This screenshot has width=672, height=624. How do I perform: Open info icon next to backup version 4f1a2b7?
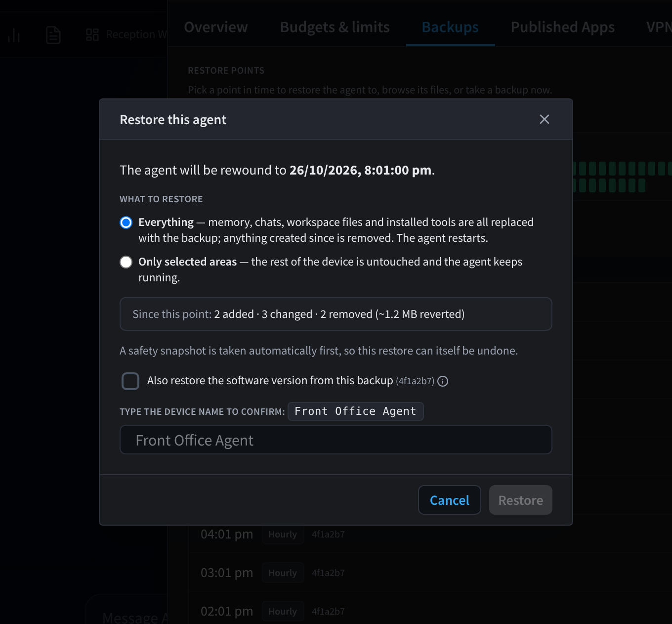click(x=443, y=381)
